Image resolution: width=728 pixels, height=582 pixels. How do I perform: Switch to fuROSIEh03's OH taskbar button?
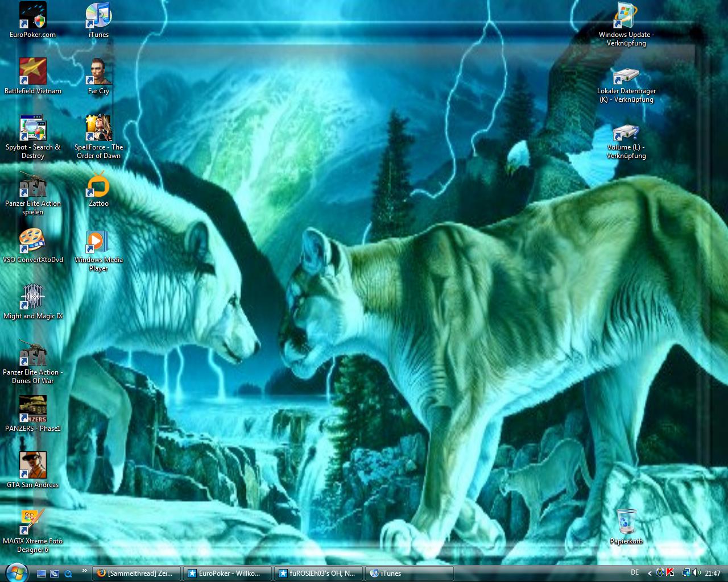pyautogui.click(x=318, y=573)
